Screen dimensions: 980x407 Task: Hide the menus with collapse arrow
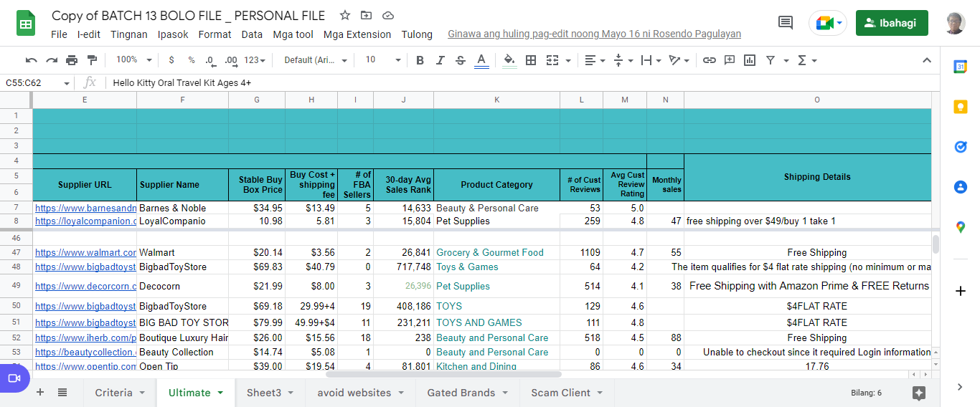[x=926, y=60]
